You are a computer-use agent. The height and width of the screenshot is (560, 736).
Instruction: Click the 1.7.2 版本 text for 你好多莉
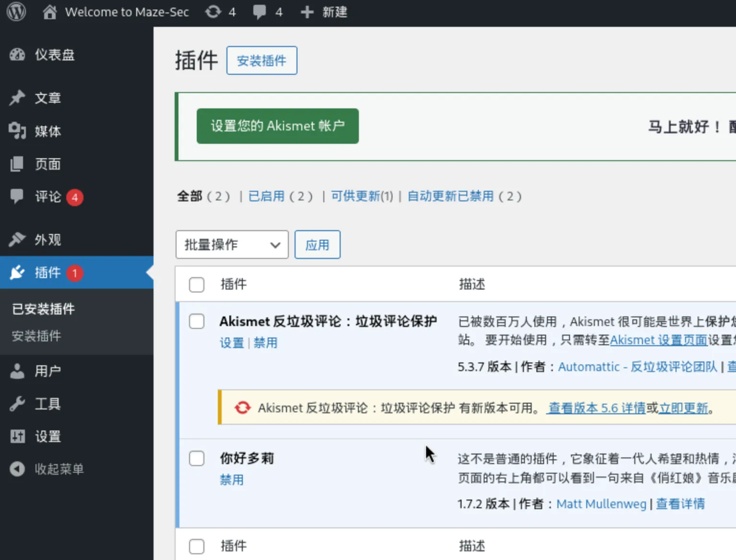(x=484, y=504)
